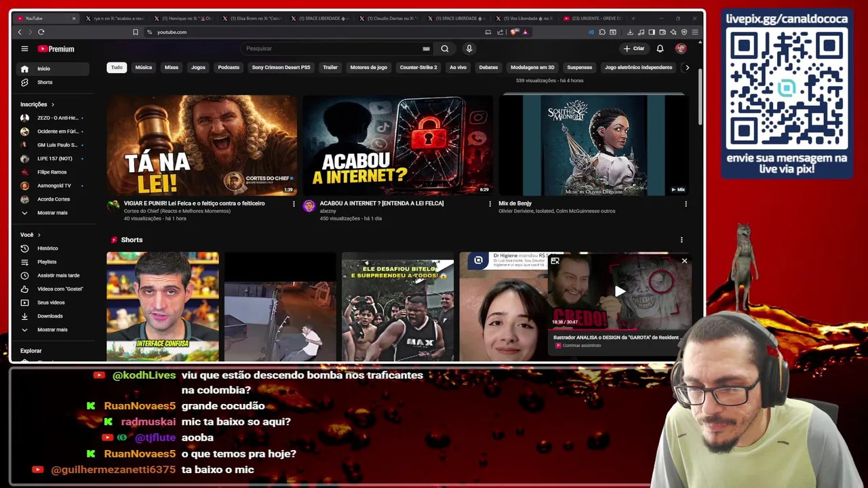Click the Pesquisar search field
Screen dimensions: 868x488
click(332, 49)
